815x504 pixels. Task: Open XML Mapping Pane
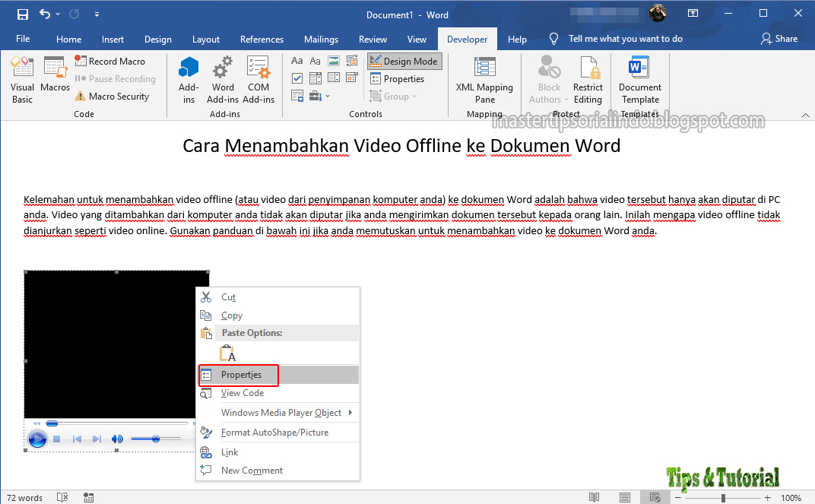[x=484, y=80]
